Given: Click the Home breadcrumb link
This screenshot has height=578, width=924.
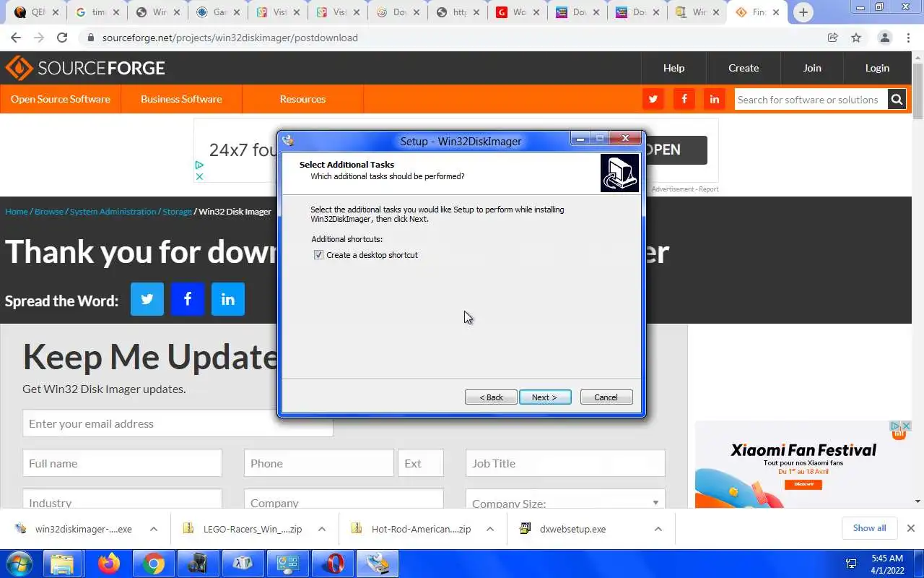Looking at the screenshot, I should (17, 212).
